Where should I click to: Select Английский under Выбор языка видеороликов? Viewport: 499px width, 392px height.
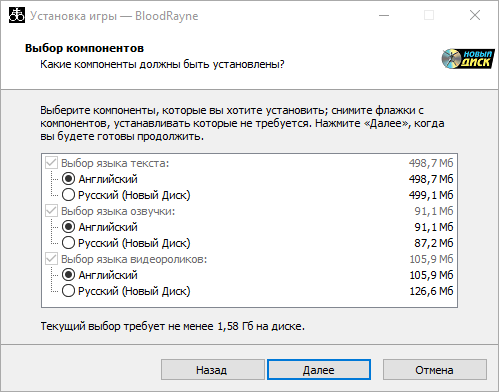pyautogui.click(x=68, y=275)
